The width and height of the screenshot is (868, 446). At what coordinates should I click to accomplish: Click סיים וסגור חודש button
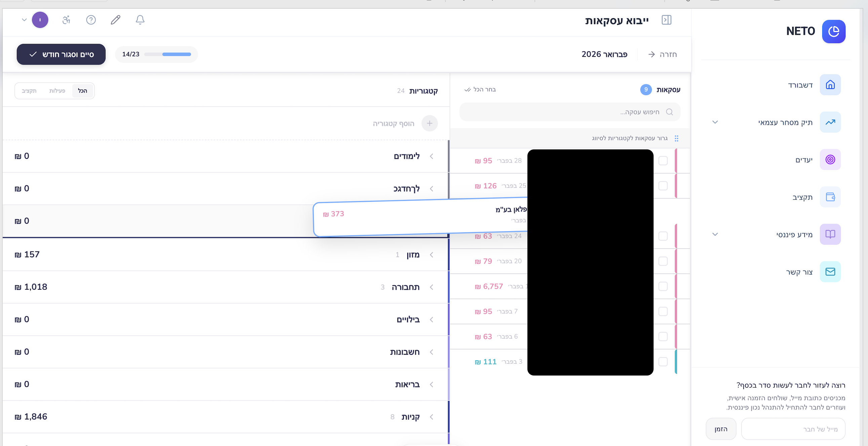tap(61, 54)
